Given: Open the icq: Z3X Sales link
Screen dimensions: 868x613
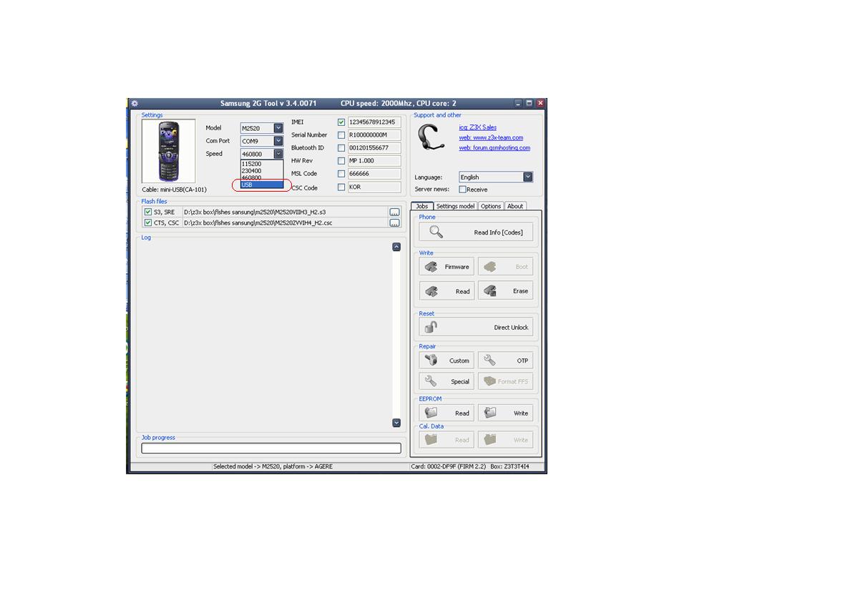Looking at the screenshot, I should pos(478,127).
